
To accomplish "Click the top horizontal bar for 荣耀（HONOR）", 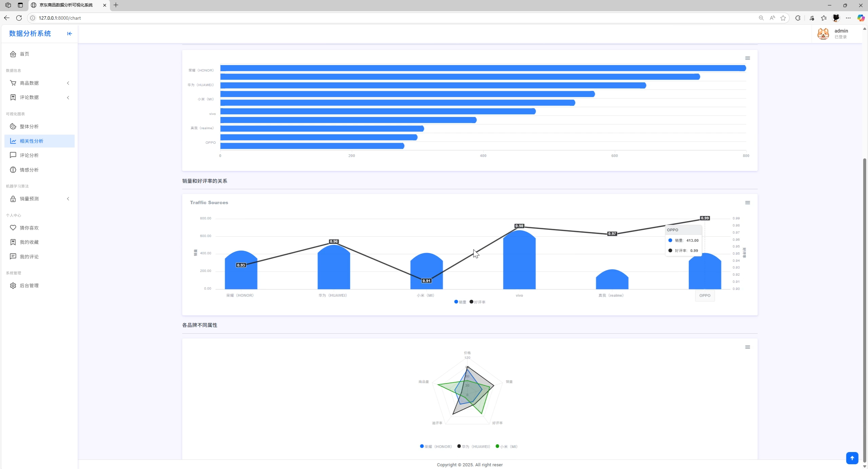I will (x=483, y=68).
